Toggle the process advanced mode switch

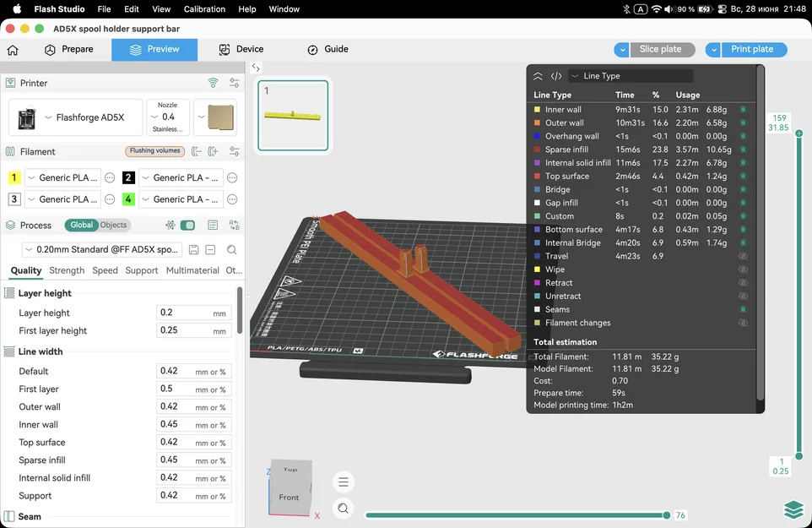[187, 225]
